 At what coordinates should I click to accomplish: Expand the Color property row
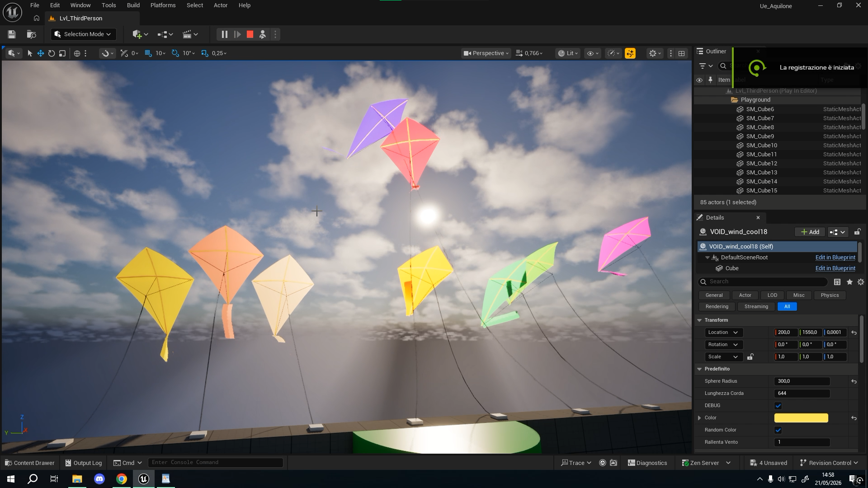click(x=699, y=418)
